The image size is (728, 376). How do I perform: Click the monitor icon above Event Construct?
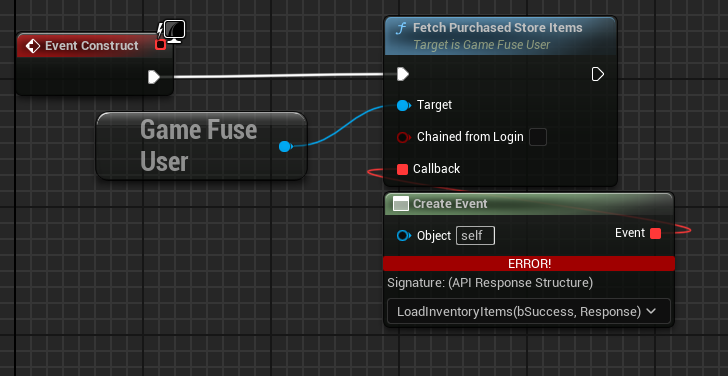(x=175, y=31)
